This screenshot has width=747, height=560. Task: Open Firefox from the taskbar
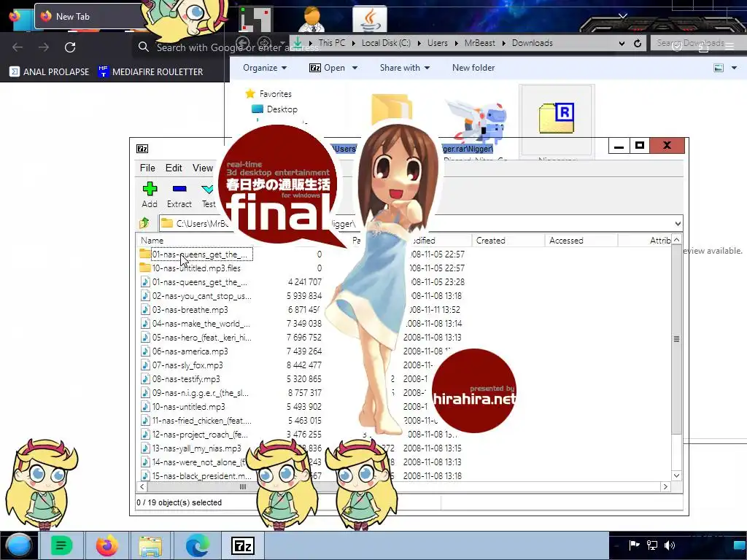107,545
